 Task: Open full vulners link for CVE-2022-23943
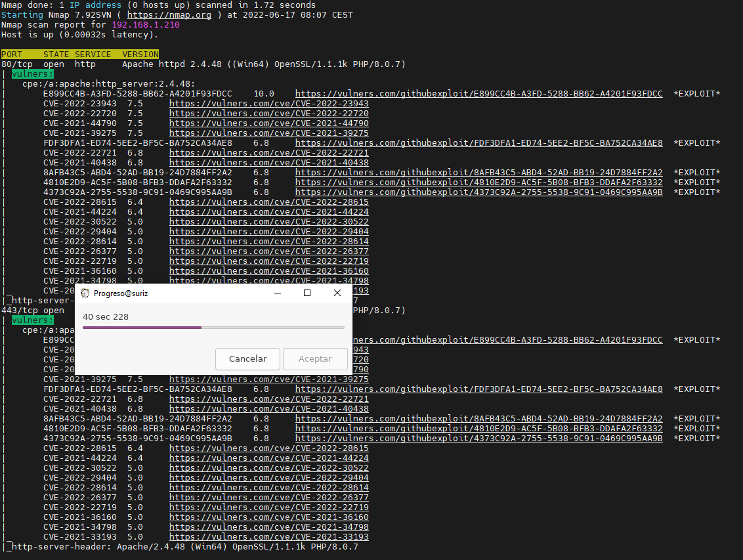(x=269, y=103)
